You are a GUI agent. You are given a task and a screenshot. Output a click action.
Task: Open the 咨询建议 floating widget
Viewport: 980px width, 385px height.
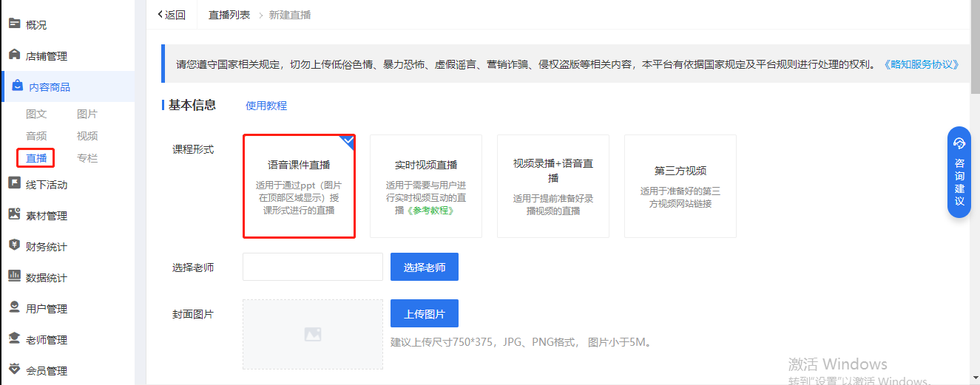[x=959, y=172]
